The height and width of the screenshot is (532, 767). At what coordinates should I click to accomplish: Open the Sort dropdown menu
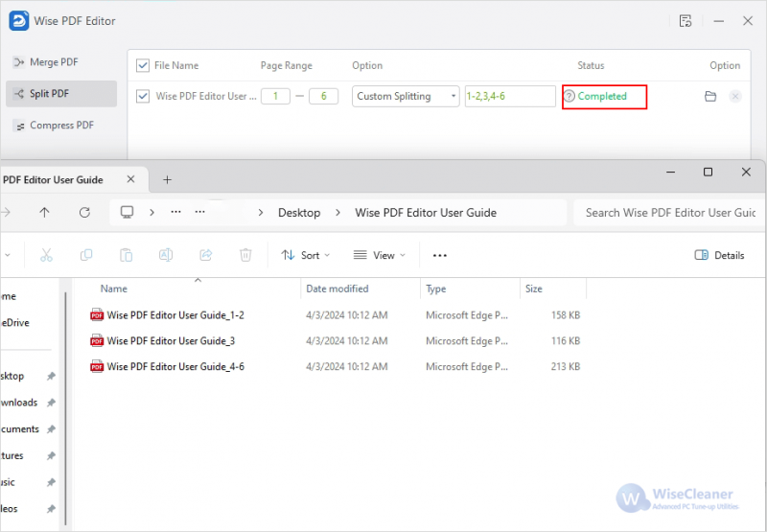[x=306, y=255]
